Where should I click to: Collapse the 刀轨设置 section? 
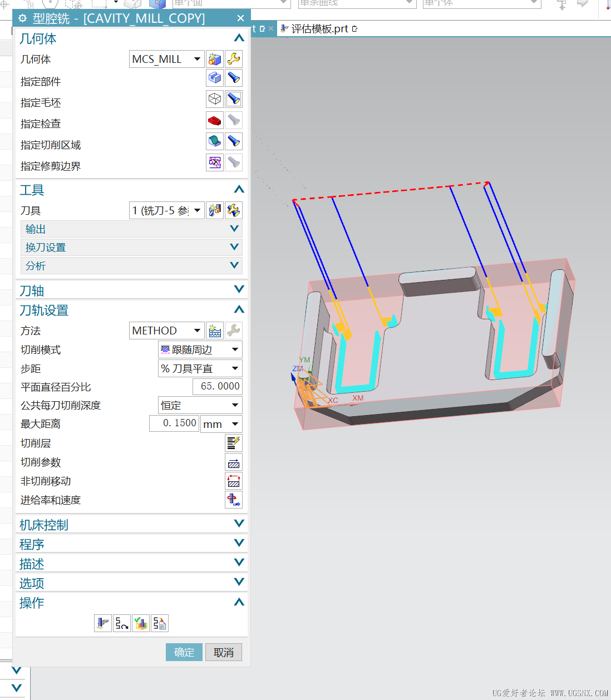[239, 310]
